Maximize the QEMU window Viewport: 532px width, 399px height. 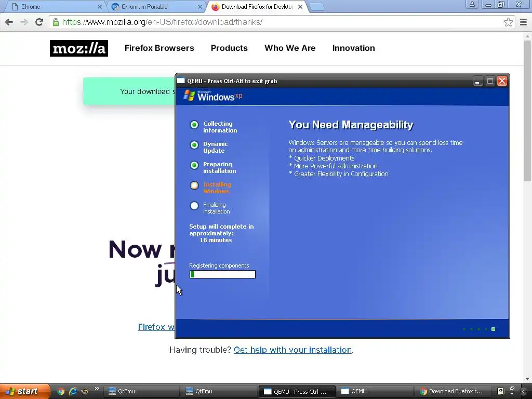click(x=489, y=81)
